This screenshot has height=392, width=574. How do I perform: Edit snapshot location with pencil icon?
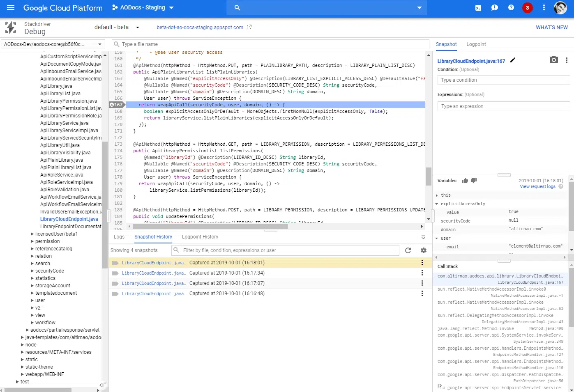(513, 60)
